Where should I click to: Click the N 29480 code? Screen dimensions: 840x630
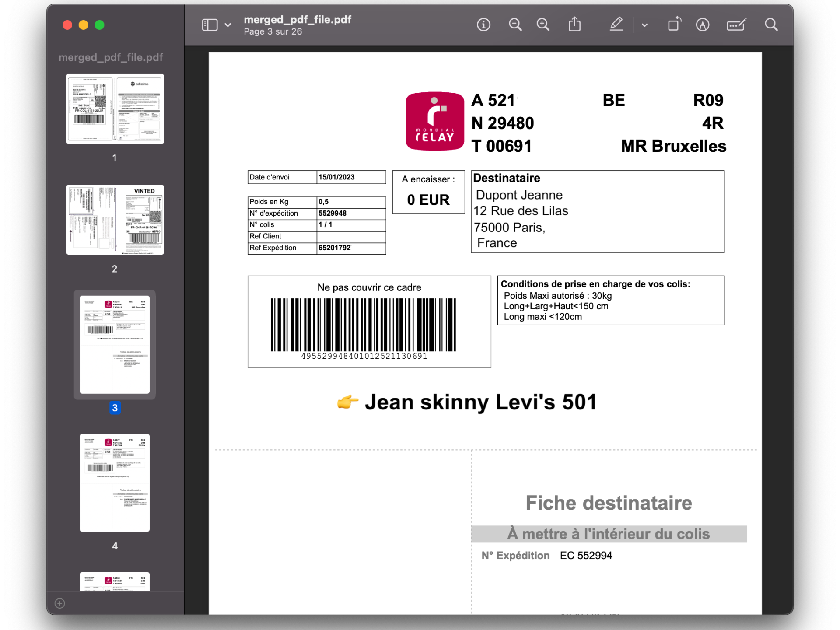503,123
